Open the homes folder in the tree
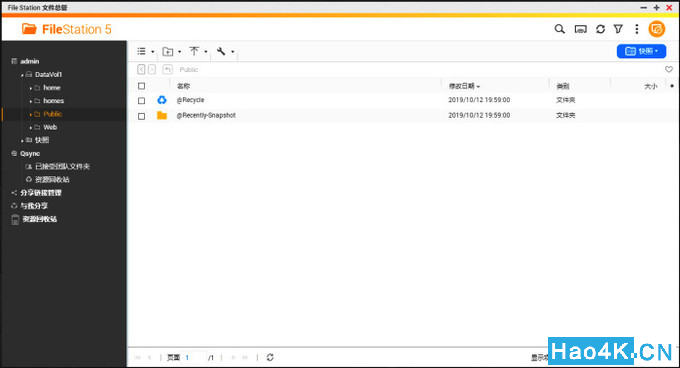680x368 pixels. pyautogui.click(x=53, y=101)
